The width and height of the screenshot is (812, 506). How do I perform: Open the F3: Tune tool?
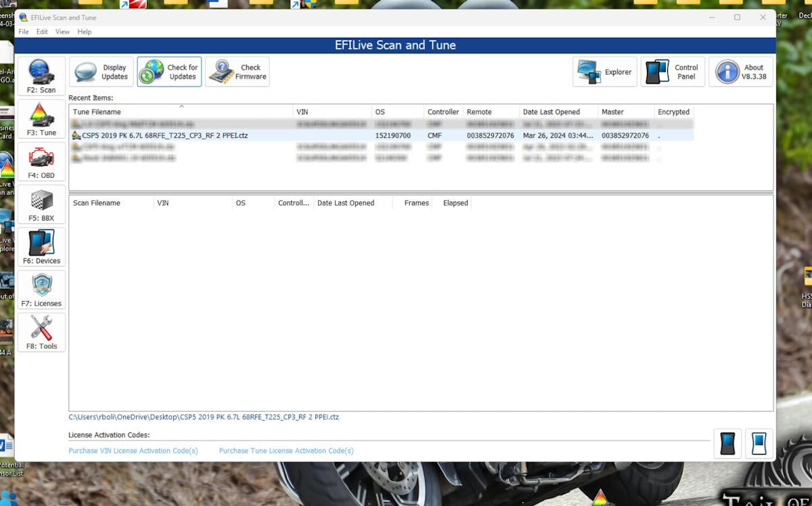(41, 118)
